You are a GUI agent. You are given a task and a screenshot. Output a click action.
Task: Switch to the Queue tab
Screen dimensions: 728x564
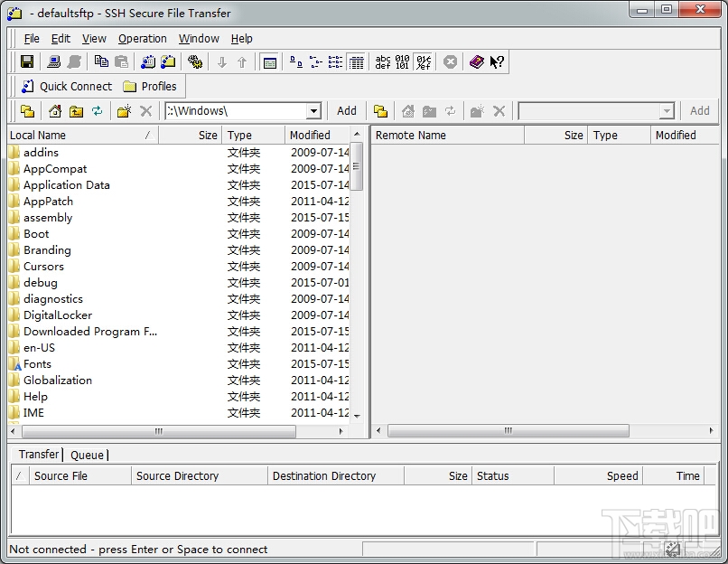(87, 455)
